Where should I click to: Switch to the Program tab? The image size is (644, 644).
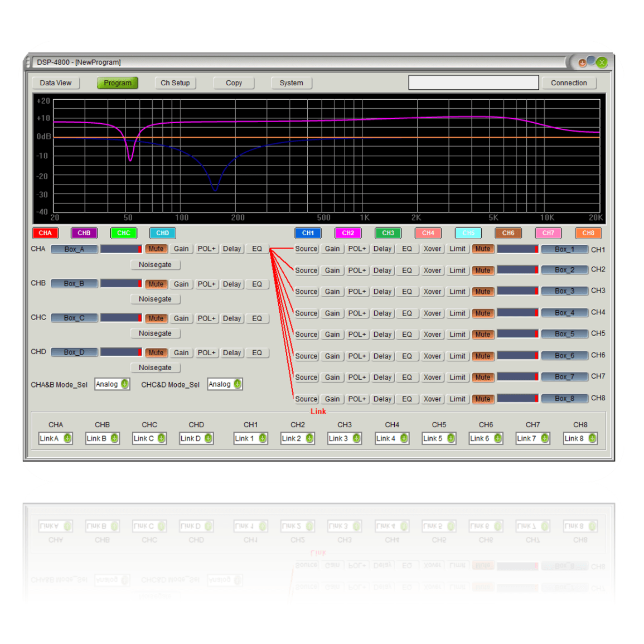pyautogui.click(x=118, y=83)
